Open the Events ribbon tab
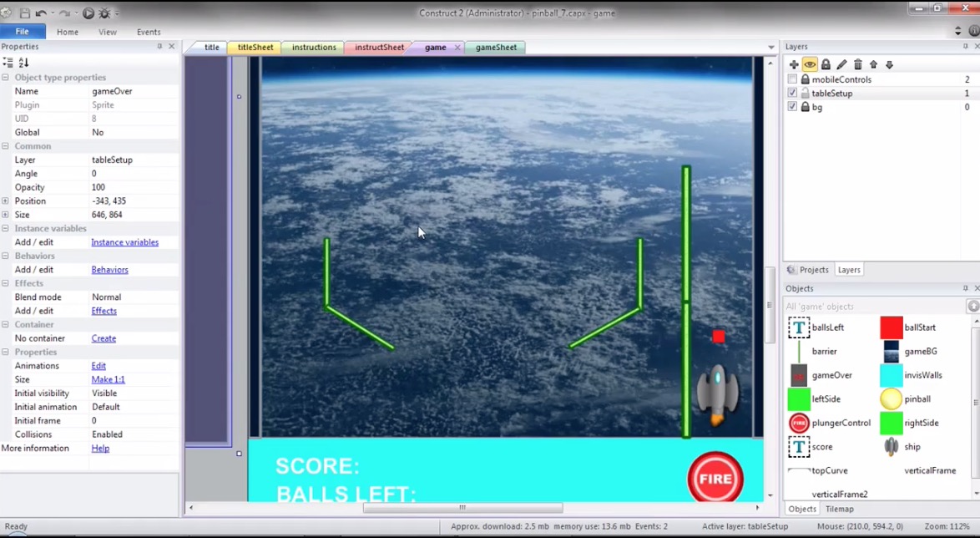Screen dimensions: 980x538 click(149, 32)
